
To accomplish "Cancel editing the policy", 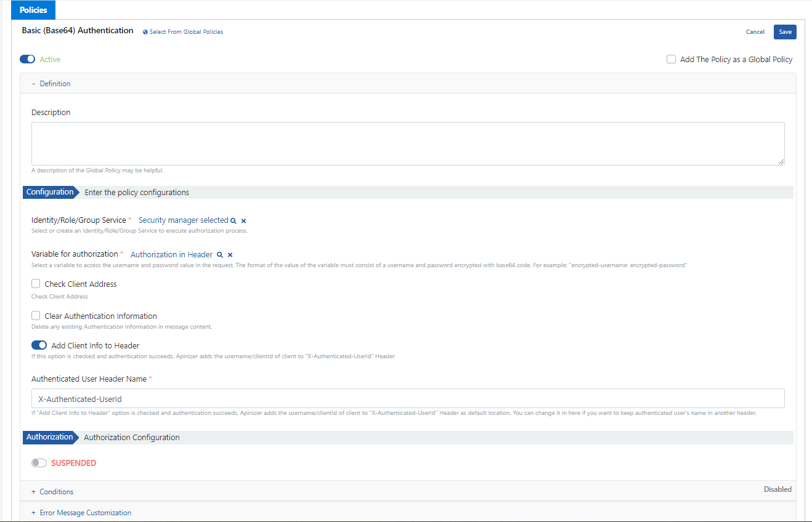I will point(755,32).
